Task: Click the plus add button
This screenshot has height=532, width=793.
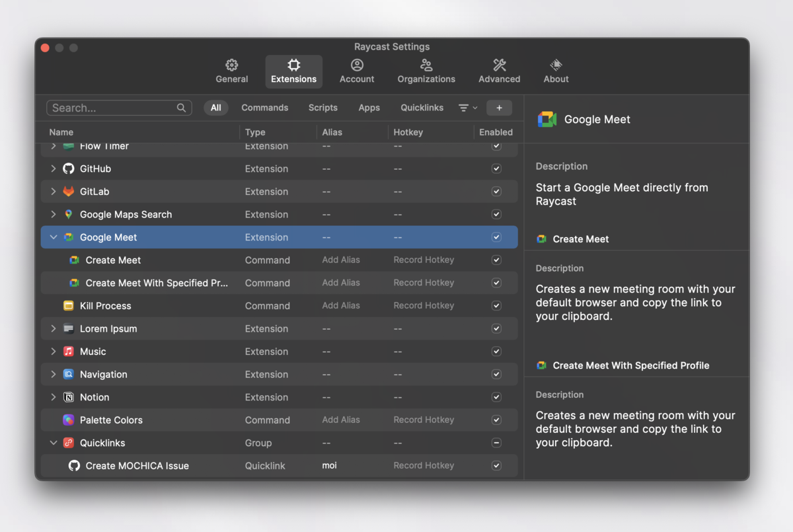Action: click(499, 108)
